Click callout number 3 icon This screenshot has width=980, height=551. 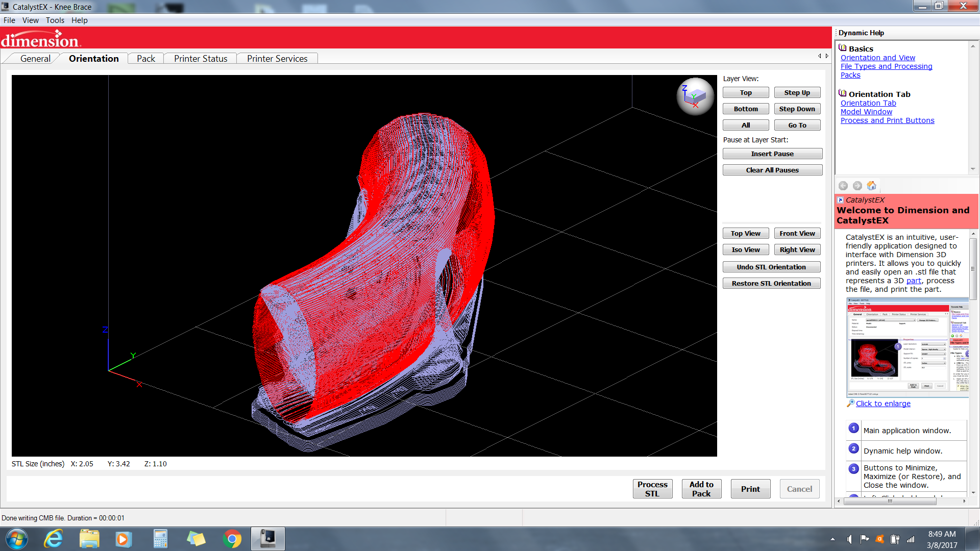pyautogui.click(x=853, y=469)
